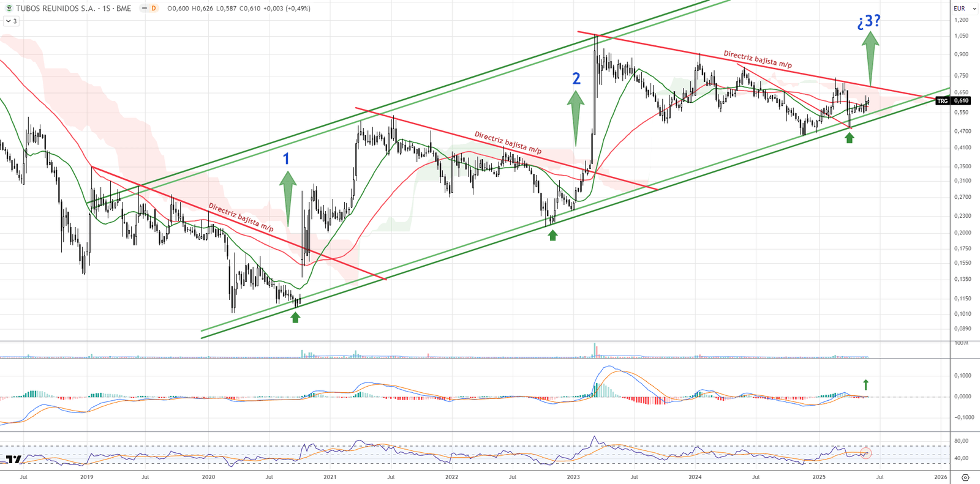Select the '¿3?' text annotation
Screen dimensions: 980x484
click(x=869, y=21)
